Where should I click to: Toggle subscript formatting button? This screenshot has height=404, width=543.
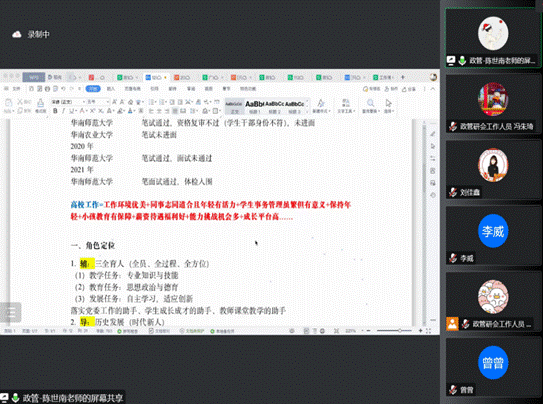point(100,111)
